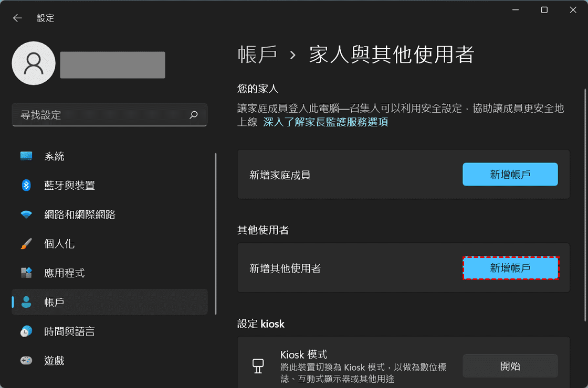Image resolution: width=588 pixels, height=388 pixels.
Task: Click the gamepad icon for 遊戲
Action: click(26, 361)
